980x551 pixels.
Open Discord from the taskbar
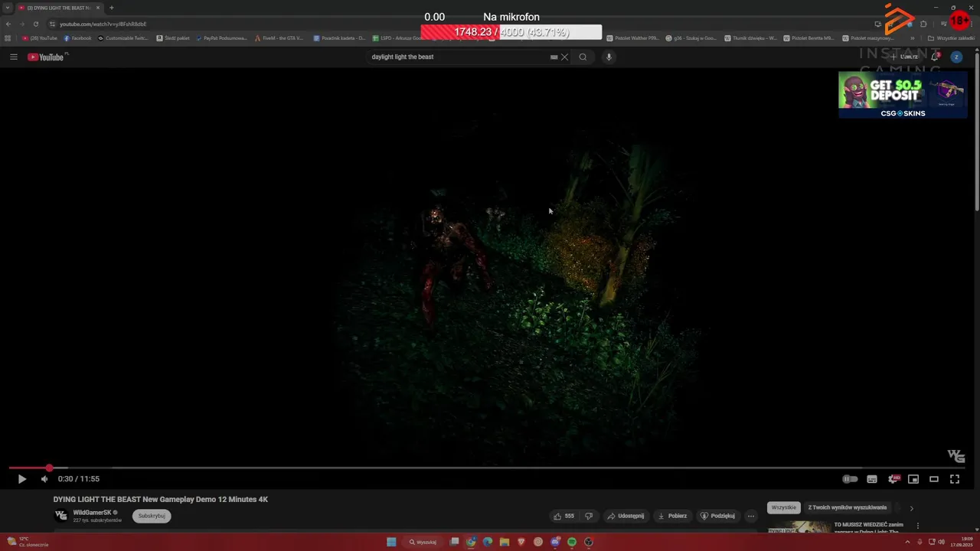[x=555, y=542]
